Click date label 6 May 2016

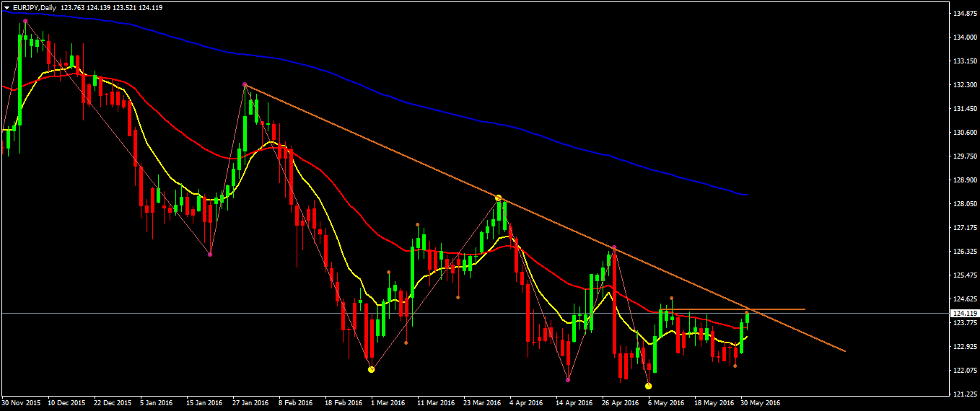[x=665, y=403]
